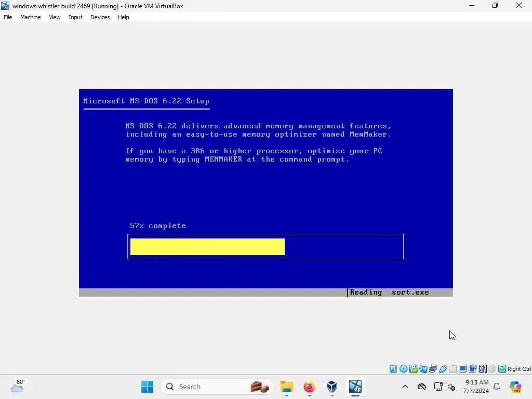The image size is (532, 399).
Task: Click the audio indicator in the status bar
Action: point(423,369)
